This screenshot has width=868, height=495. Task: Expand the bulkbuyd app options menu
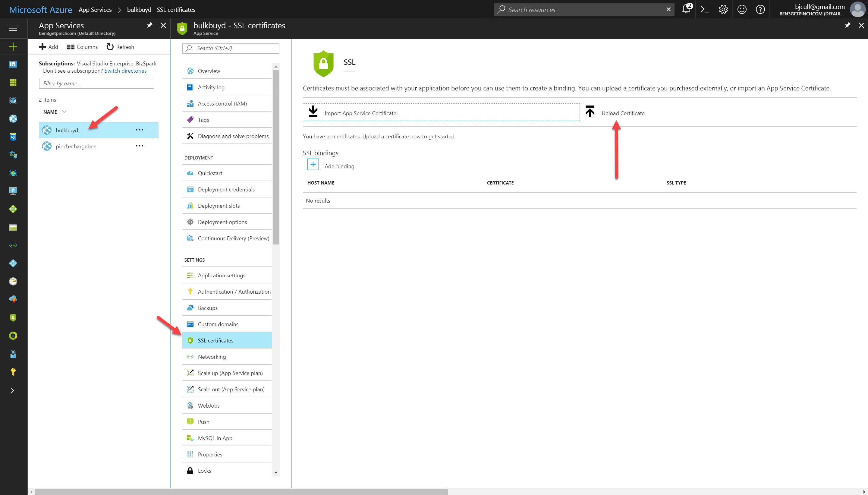click(139, 129)
